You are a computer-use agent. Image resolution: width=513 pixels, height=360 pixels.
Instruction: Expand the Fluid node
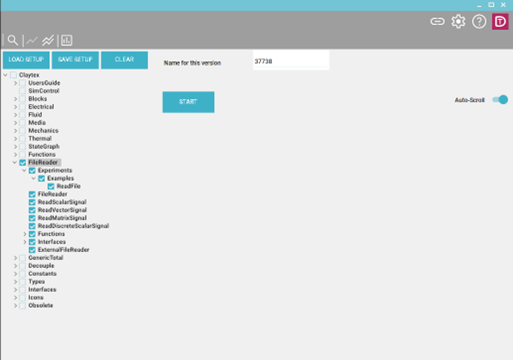[15, 115]
